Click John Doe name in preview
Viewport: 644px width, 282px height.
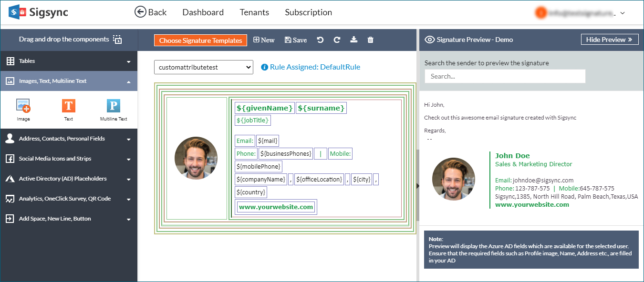pos(512,156)
